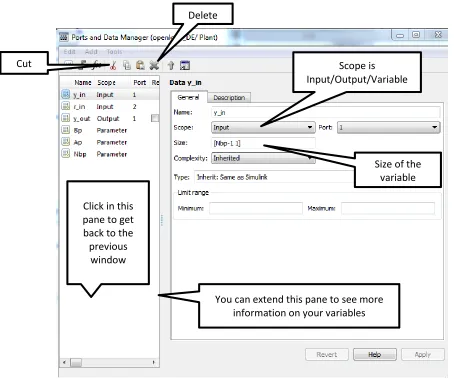
Task: Switch to the Description tab
Action: 229,97
